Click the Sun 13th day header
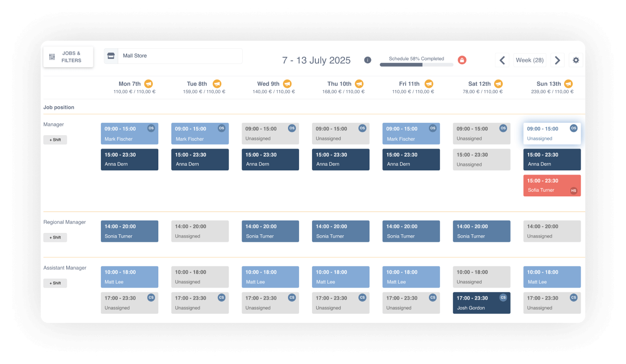Screen dimensions: 626x364 coord(549,84)
